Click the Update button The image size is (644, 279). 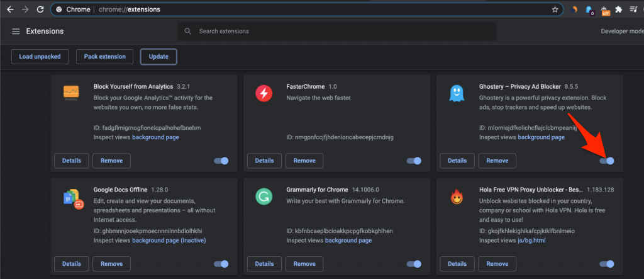158,57
